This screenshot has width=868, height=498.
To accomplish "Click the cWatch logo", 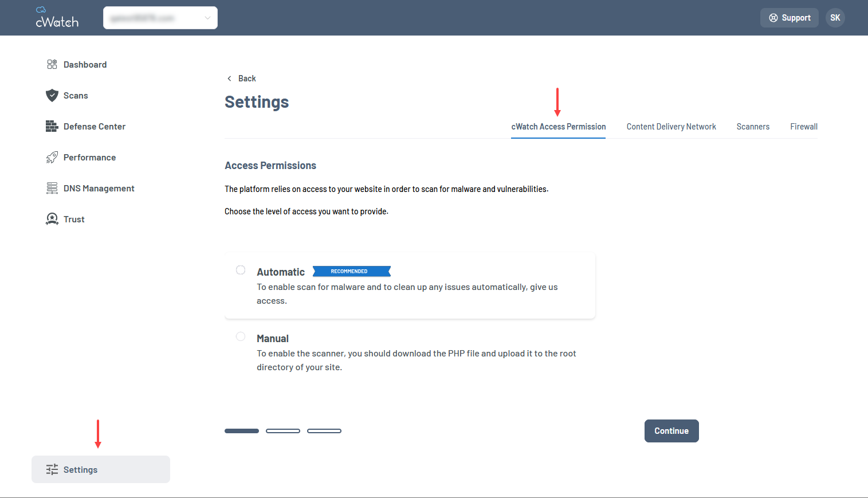I will (57, 18).
